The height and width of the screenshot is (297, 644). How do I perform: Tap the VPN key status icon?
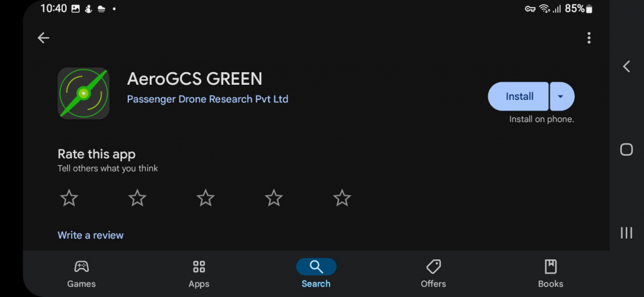[x=530, y=9]
